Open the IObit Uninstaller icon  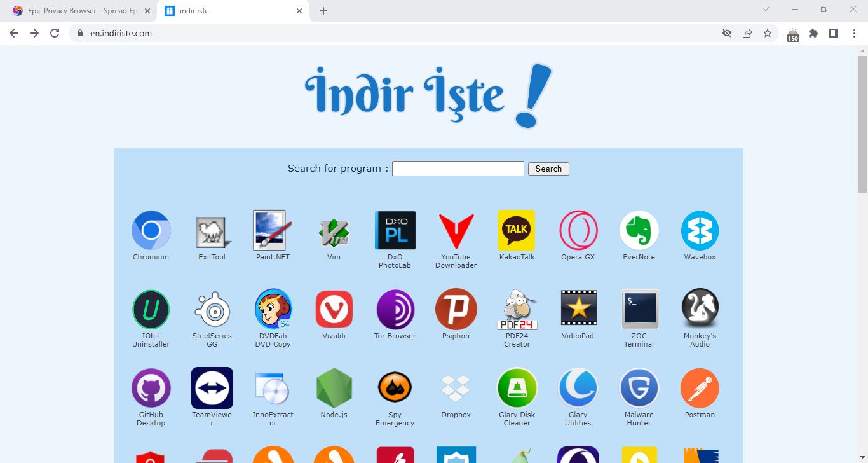coord(151,309)
